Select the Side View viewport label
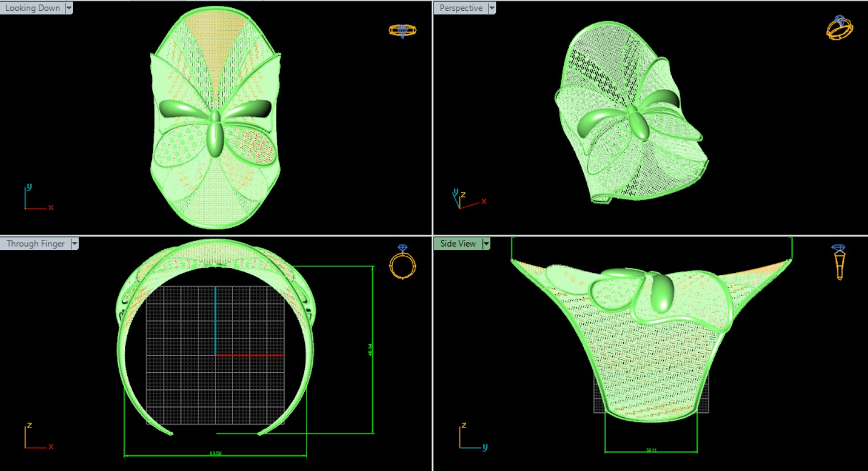The image size is (868, 471). pyautogui.click(x=458, y=244)
